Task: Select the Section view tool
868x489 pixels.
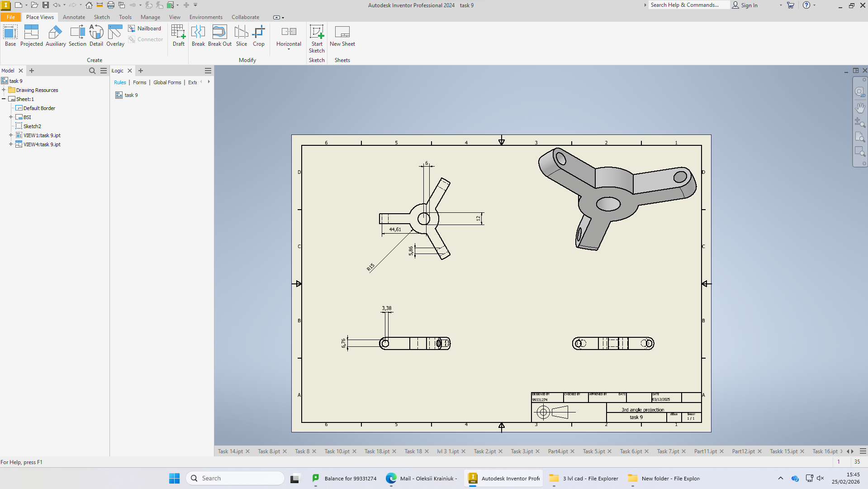Action: [77, 36]
